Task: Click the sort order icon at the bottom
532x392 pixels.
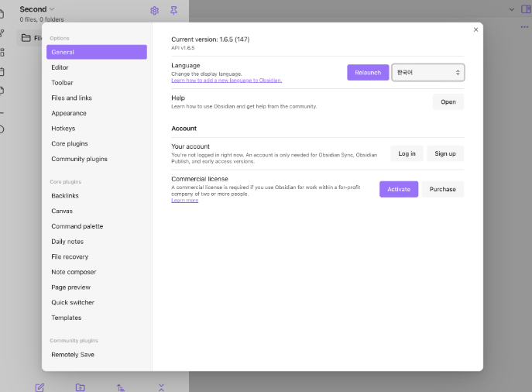Action: 121,387
